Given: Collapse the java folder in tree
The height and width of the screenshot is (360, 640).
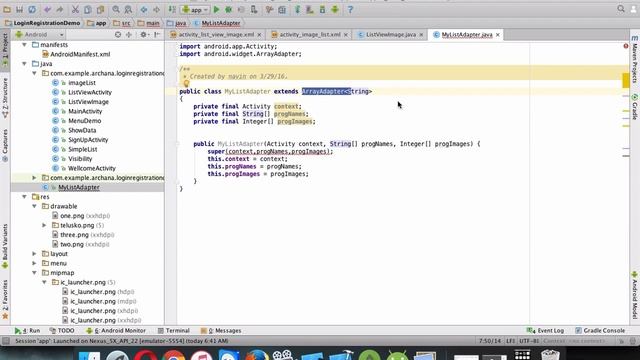Looking at the screenshot, I should pos(24,64).
